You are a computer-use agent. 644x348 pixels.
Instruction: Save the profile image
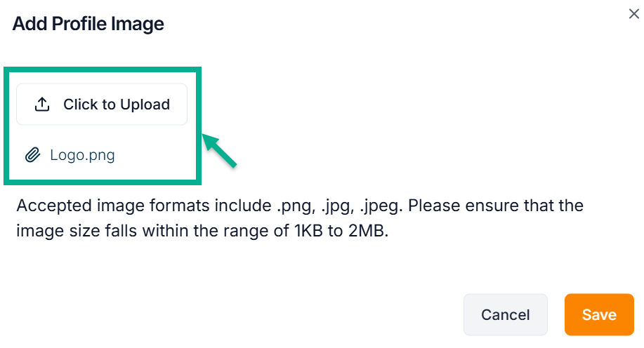(x=599, y=314)
